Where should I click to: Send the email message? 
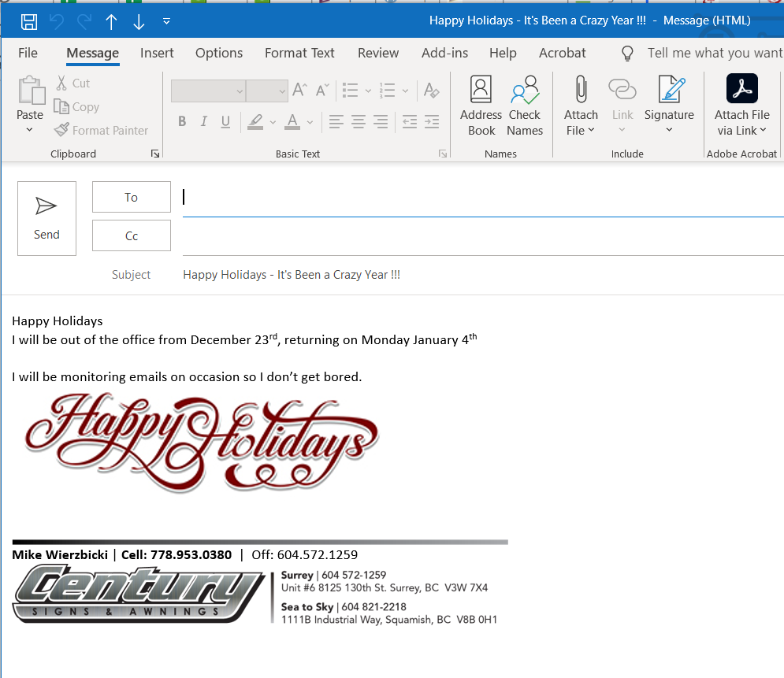point(46,218)
